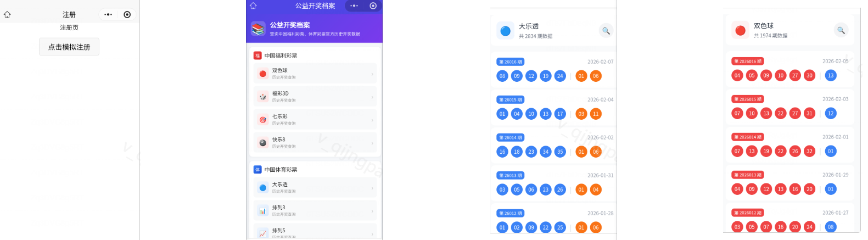Click the 第 26014 期 issue badge
Image resolution: width=868 pixels, height=240 pixels.
(511, 138)
